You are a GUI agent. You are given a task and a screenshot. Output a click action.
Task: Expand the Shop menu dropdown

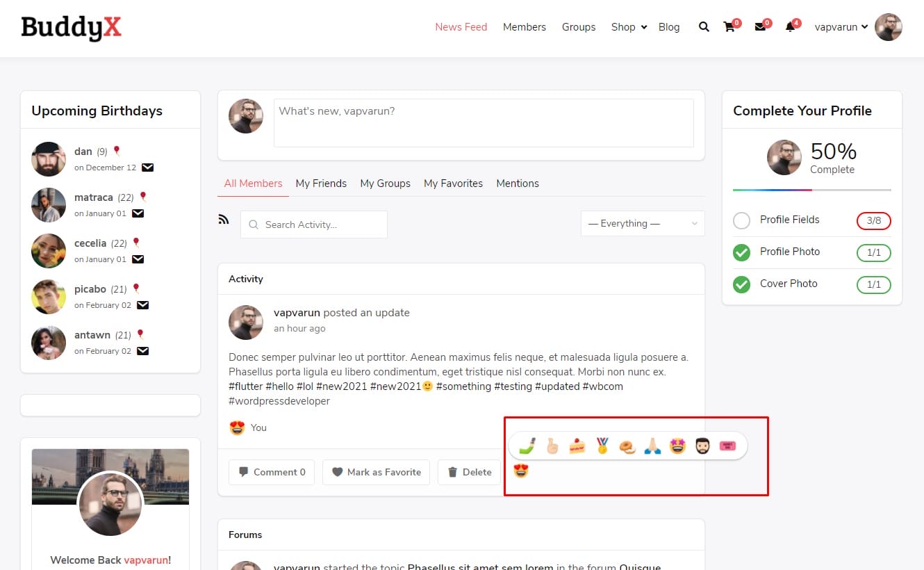(x=629, y=27)
